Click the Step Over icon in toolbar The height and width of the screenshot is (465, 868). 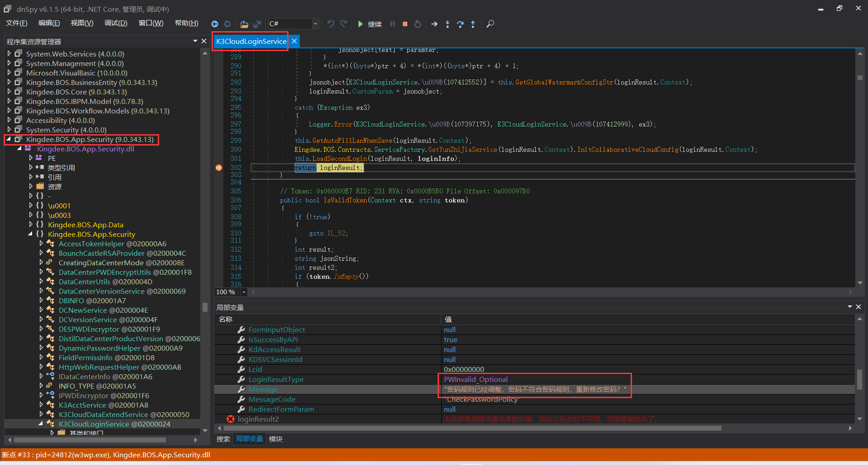click(460, 24)
